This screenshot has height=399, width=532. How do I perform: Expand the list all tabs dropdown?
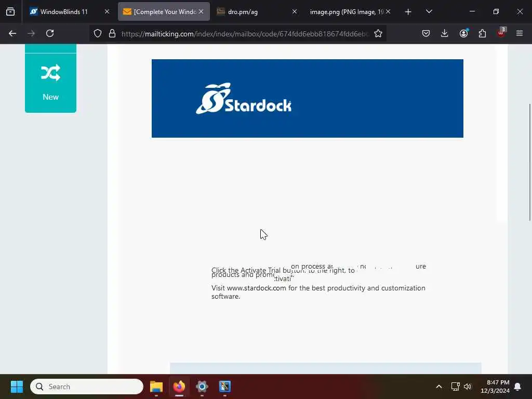(x=429, y=12)
